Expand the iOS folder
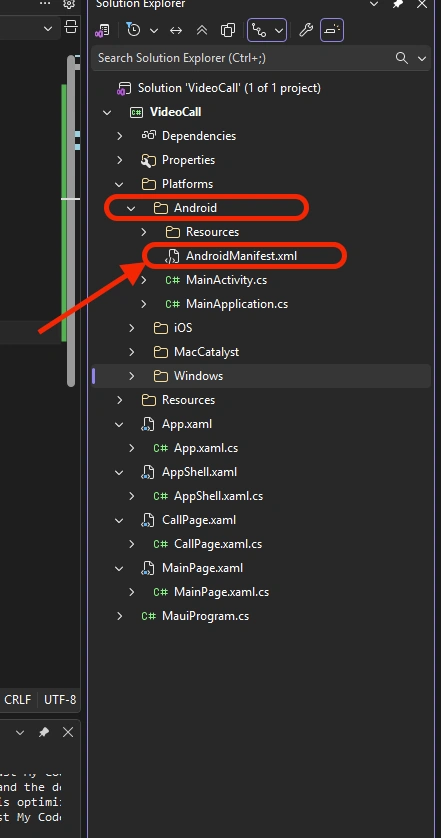This screenshot has width=441, height=838. click(131, 328)
